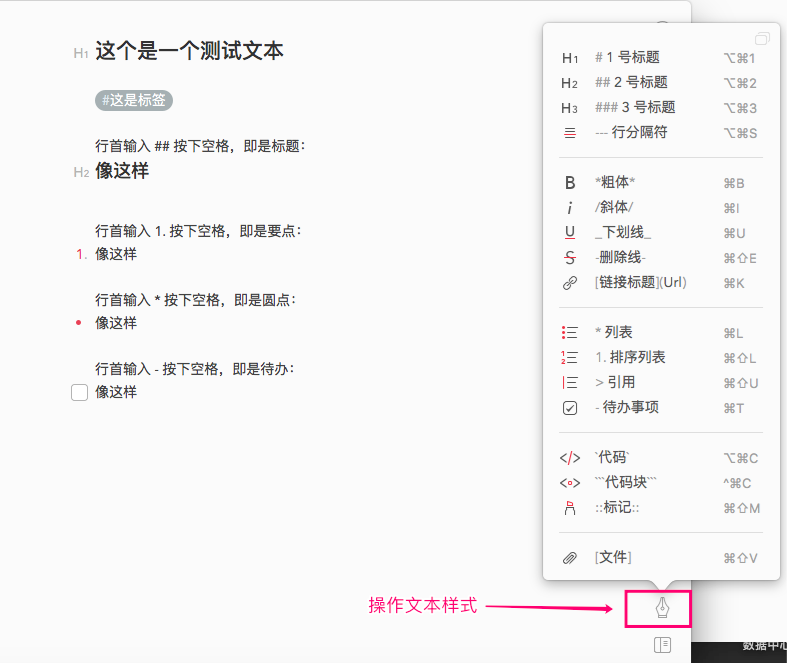This screenshot has height=663, width=787.
Task: Click the line '行首输入 1. 按下空格，即是要点:'
Action: tap(198, 231)
